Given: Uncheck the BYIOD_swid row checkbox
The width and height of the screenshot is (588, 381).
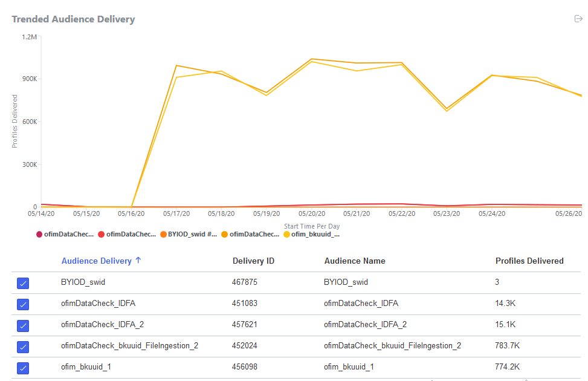Looking at the screenshot, I should pyautogui.click(x=23, y=283).
